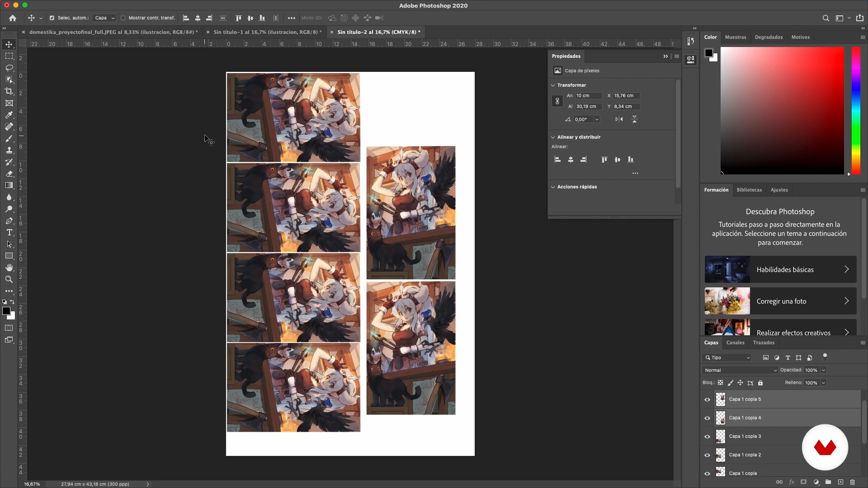Select the Crop tool

[x=9, y=91]
